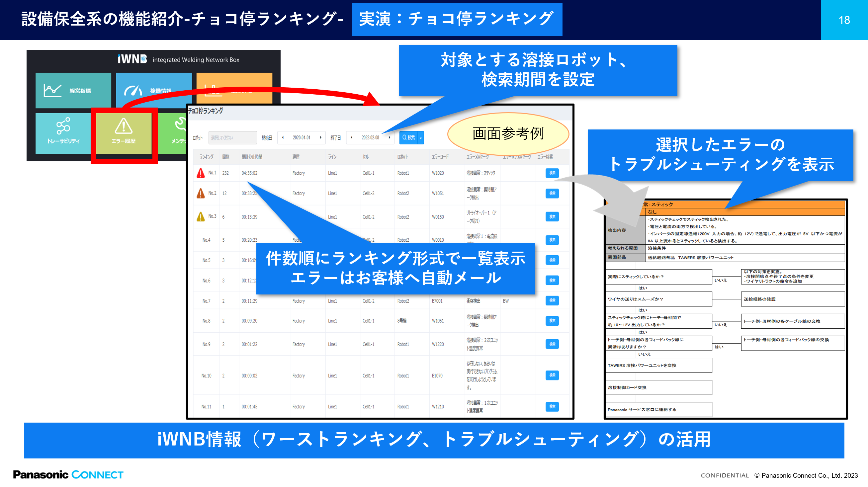Image resolution: width=868 pixels, height=487 pixels.
Task: Click the blue 検索 search button
Action: tap(408, 138)
